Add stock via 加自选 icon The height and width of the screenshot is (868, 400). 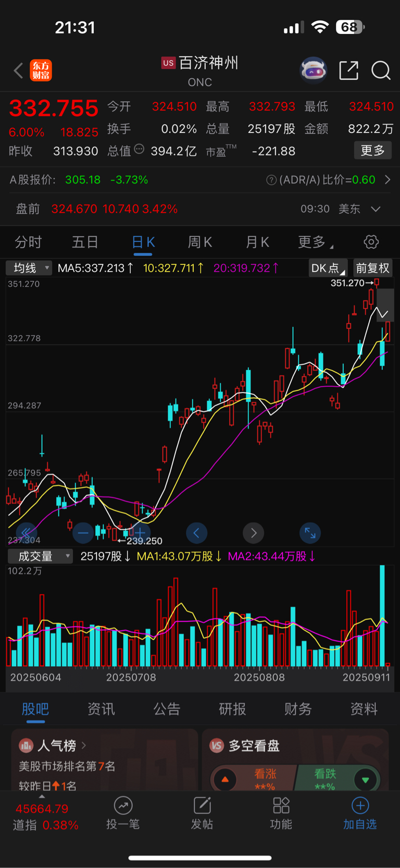coord(360,805)
